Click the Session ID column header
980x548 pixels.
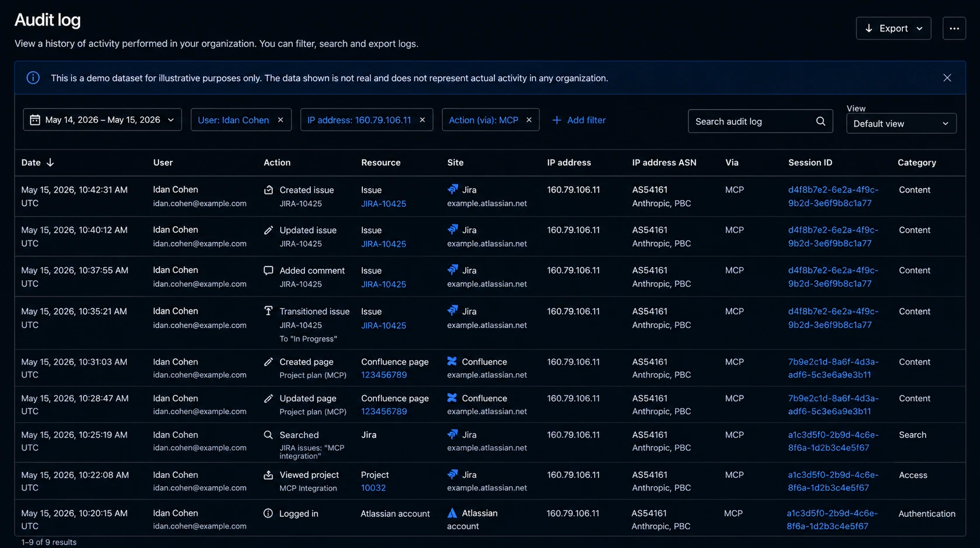[810, 162]
